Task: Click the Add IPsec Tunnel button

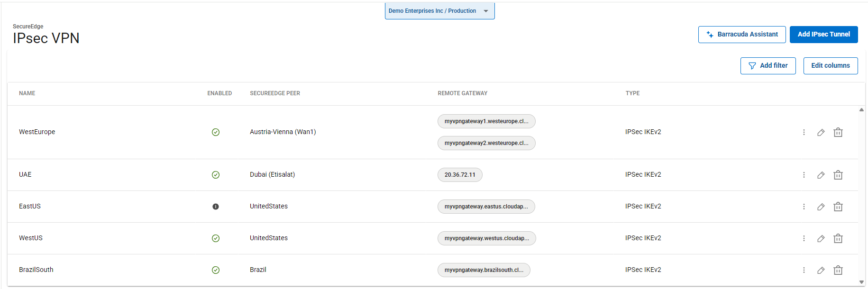Action: tap(823, 35)
